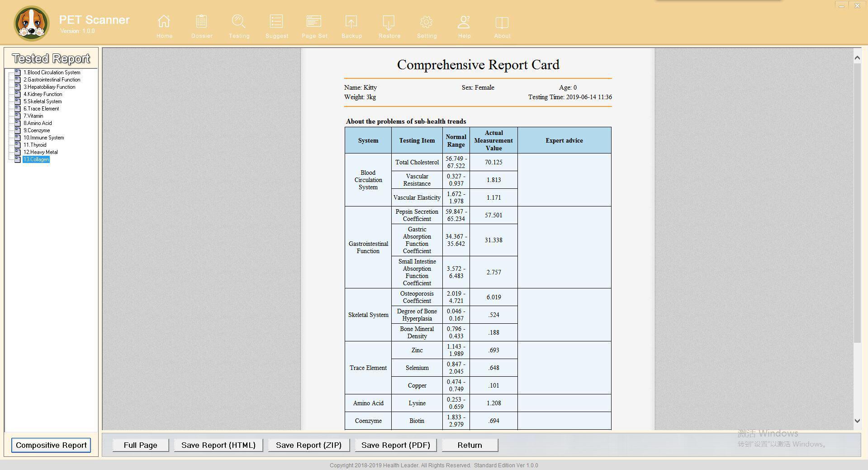Screen dimensions: 868x470
Task: Save the report as PDF
Action: click(x=395, y=445)
